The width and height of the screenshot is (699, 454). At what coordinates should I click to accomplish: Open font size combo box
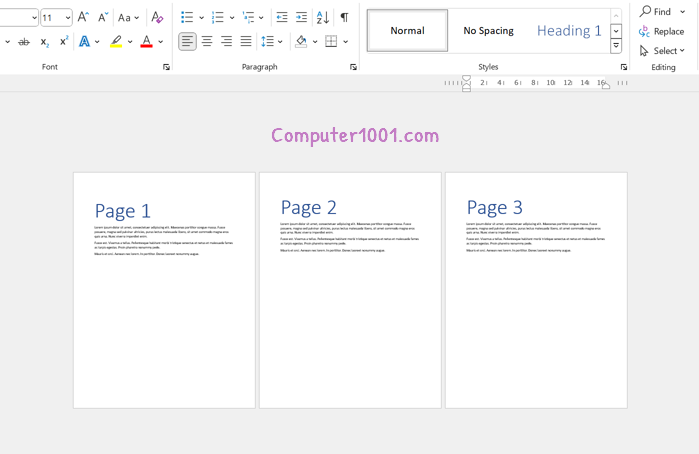(68, 18)
